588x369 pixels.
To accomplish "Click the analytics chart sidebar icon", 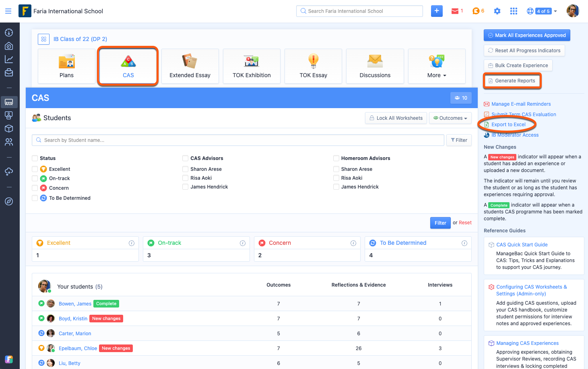I will pyautogui.click(x=9, y=59).
